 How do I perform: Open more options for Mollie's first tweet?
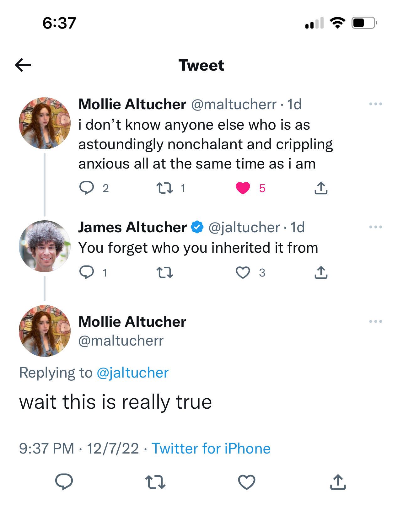tap(375, 104)
